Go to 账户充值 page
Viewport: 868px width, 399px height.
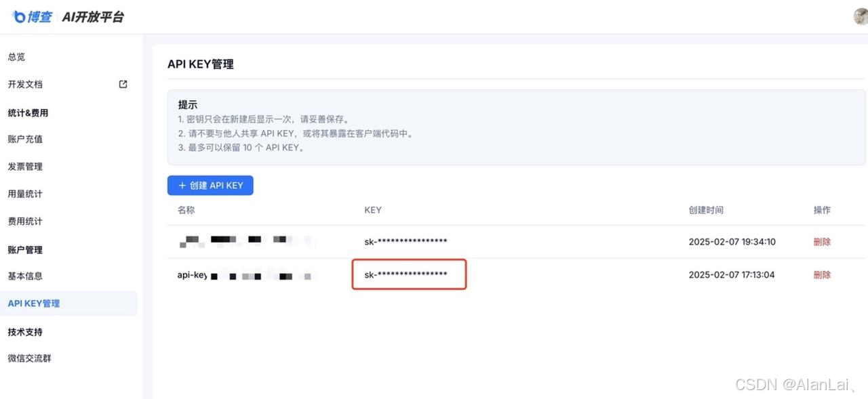25,139
